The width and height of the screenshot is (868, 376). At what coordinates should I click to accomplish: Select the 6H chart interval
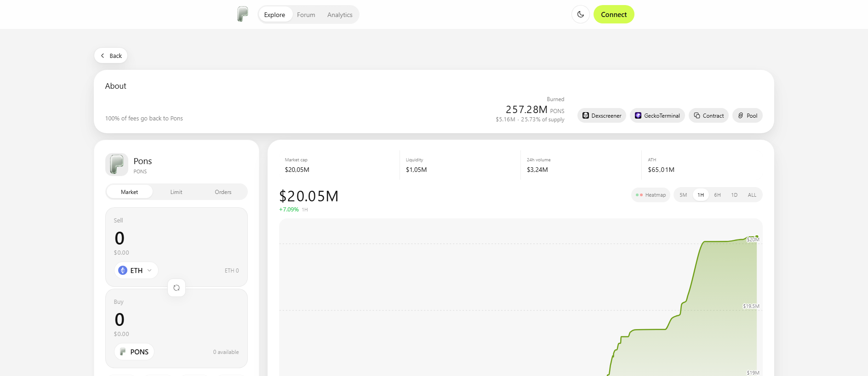(x=717, y=195)
